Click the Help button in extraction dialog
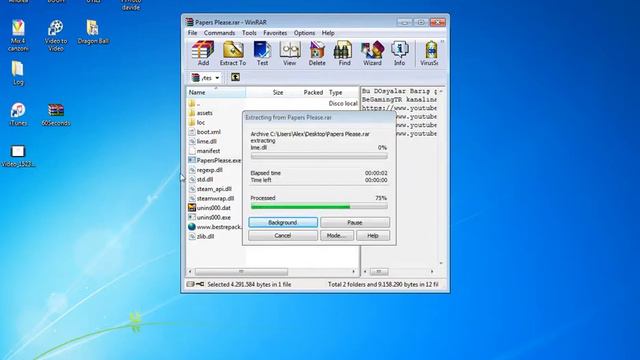 [x=373, y=236]
